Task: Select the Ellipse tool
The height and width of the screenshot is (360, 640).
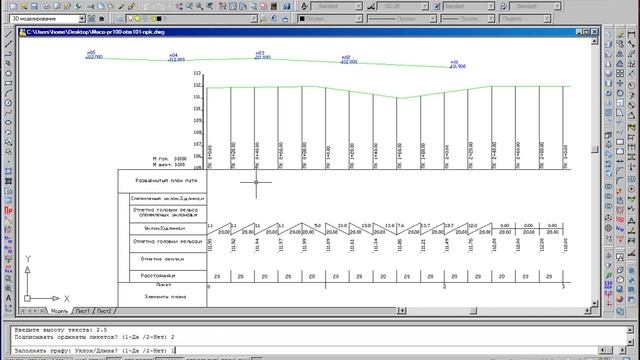Action: coord(8,122)
